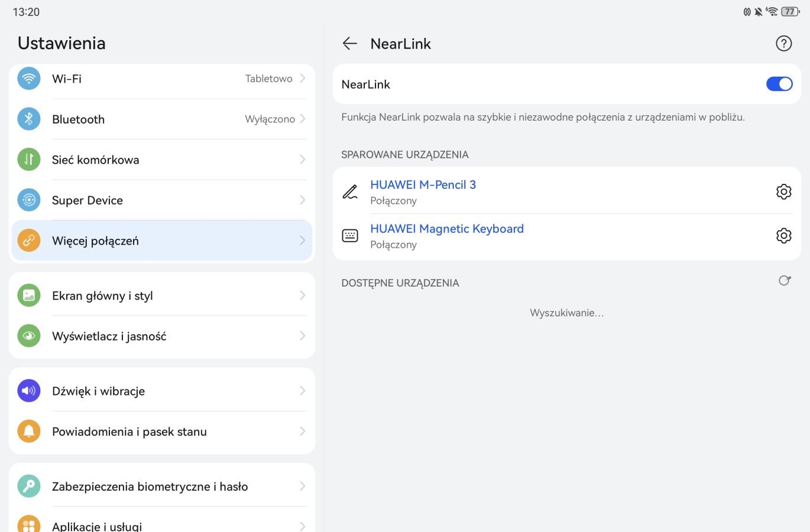Image resolution: width=810 pixels, height=532 pixels.
Task: Tap the NearLink status bar icon
Action: coord(747,11)
